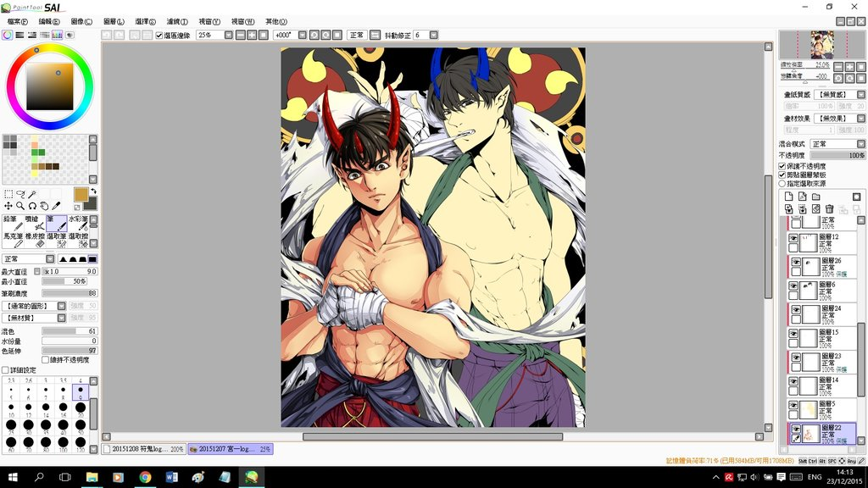Select the 鉛筆 pencil tool
Screen dimensions: 868x488
(x=13, y=223)
